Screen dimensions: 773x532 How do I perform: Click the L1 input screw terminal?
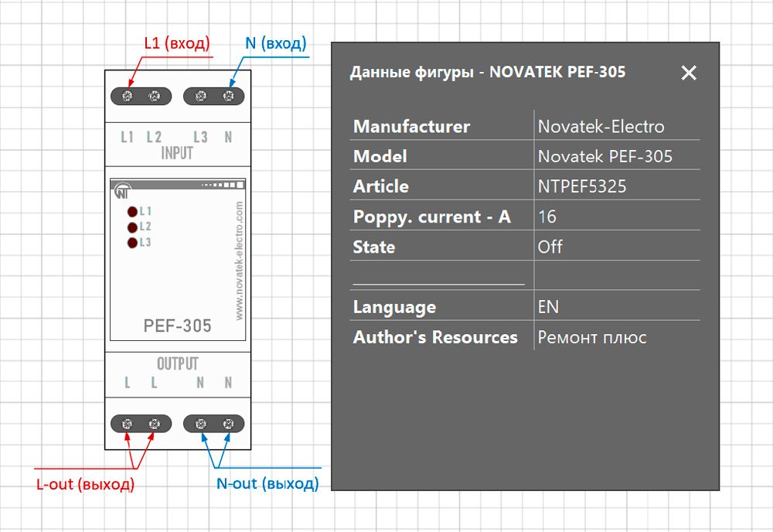(128, 96)
